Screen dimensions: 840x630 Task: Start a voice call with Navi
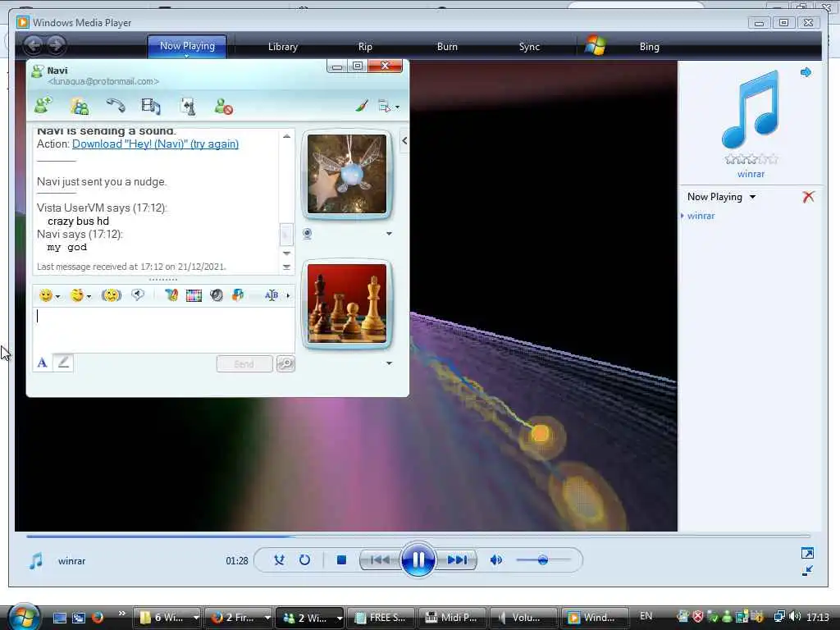(115, 106)
